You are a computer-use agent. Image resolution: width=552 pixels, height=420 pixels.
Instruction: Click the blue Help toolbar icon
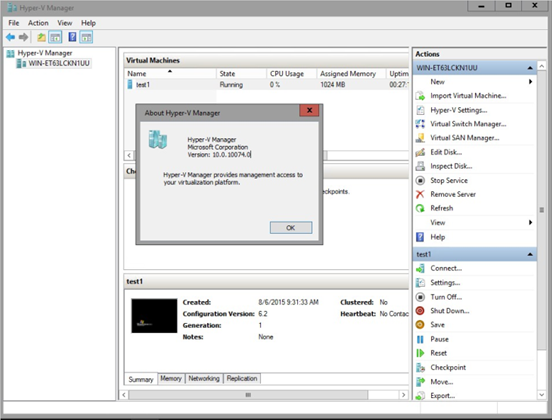coord(72,37)
